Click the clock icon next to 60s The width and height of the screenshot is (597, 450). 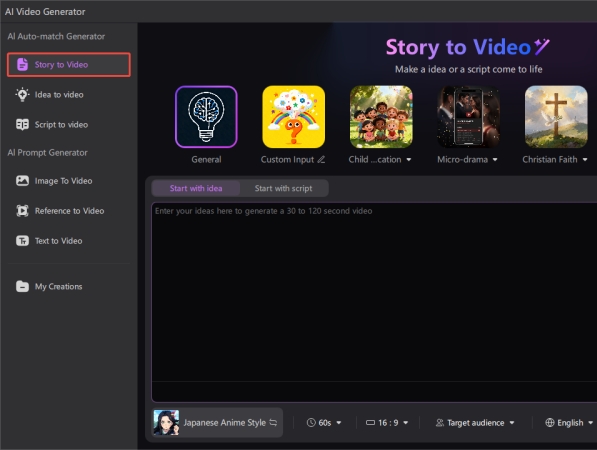pyautogui.click(x=311, y=423)
